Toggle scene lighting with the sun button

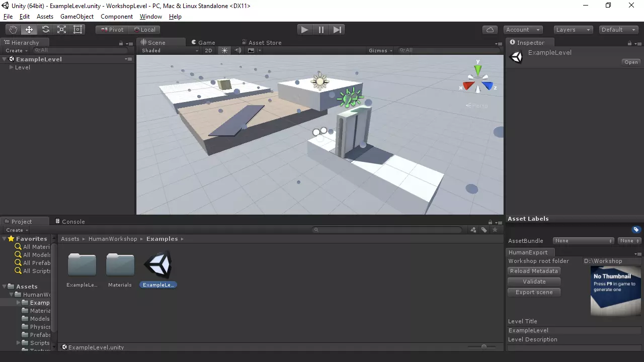pyautogui.click(x=224, y=50)
